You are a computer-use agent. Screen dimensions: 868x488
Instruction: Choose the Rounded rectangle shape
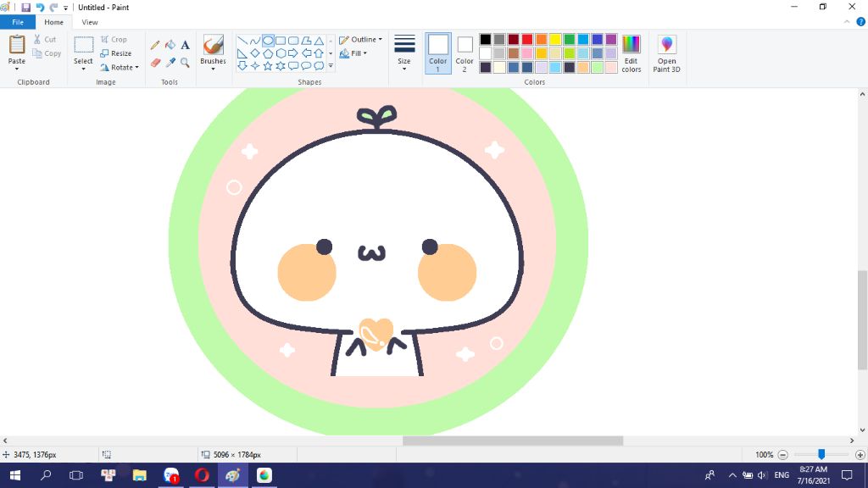pyautogui.click(x=293, y=41)
